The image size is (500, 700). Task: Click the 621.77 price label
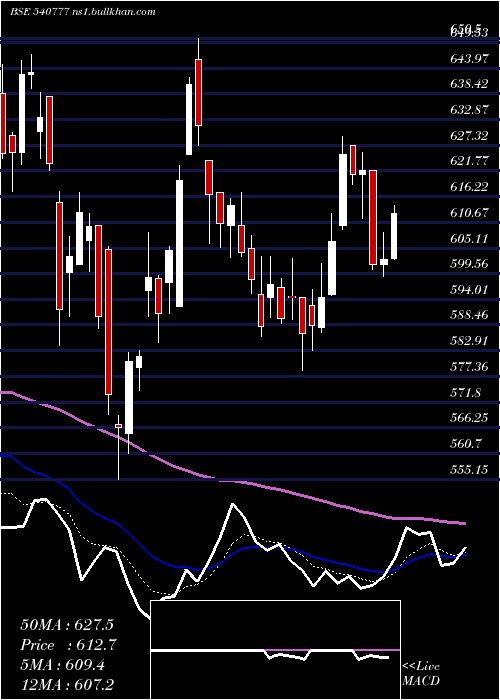(x=470, y=161)
